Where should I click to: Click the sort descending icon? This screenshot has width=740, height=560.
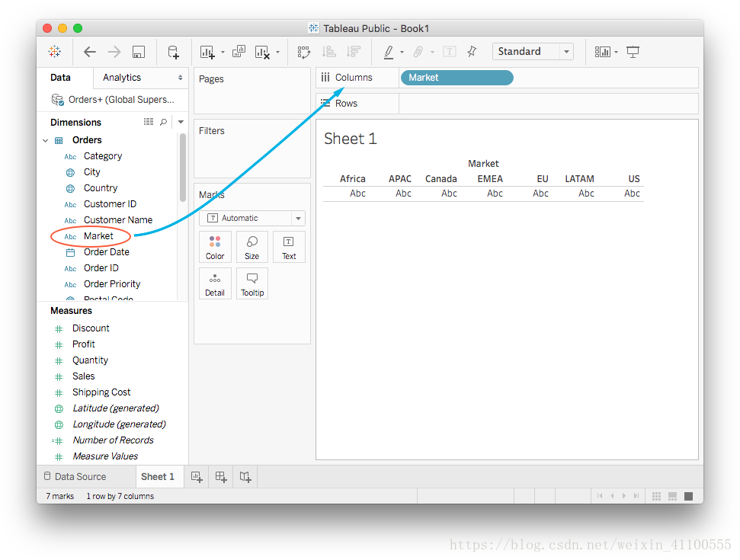point(354,51)
